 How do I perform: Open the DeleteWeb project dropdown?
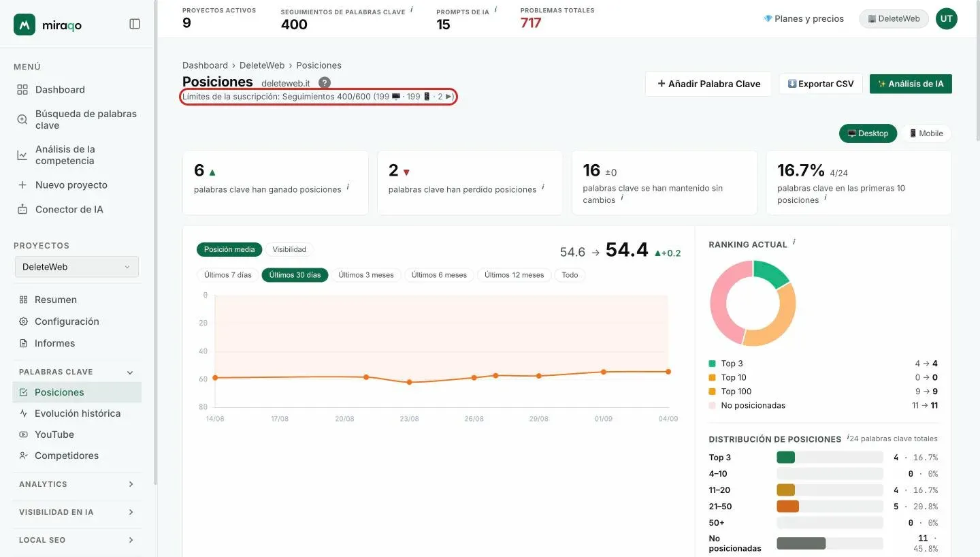76,267
